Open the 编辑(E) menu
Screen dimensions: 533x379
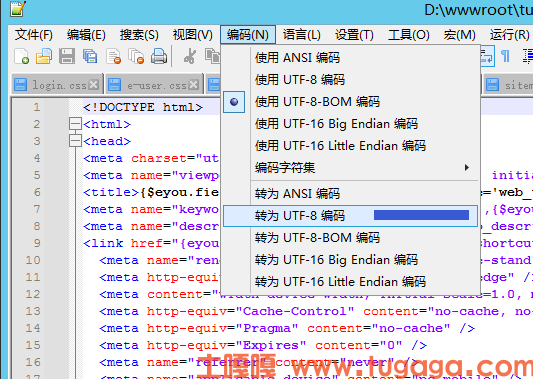point(86,35)
